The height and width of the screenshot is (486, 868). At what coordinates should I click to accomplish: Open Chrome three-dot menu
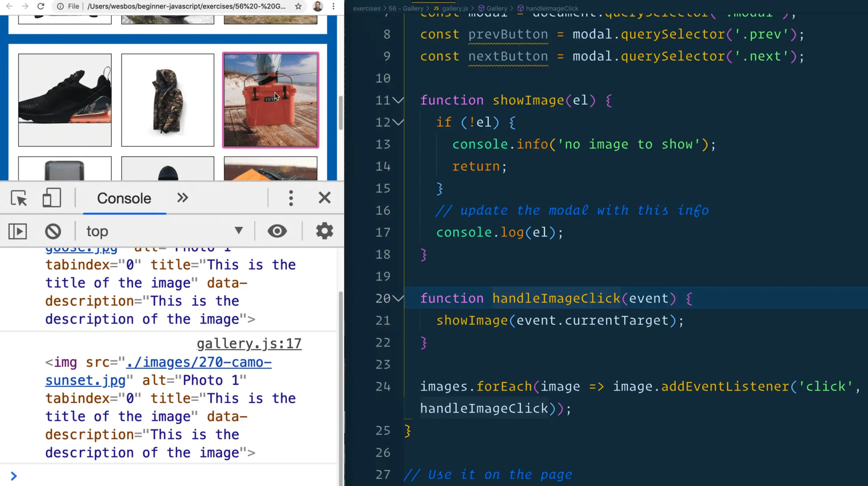click(x=333, y=6)
